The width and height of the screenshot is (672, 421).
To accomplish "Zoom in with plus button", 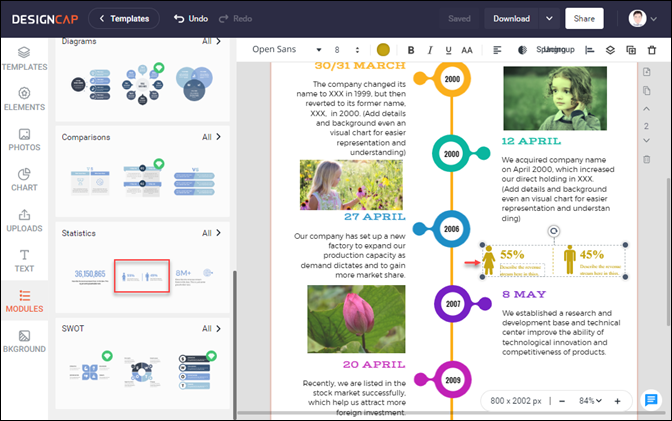I will pos(617,401).
